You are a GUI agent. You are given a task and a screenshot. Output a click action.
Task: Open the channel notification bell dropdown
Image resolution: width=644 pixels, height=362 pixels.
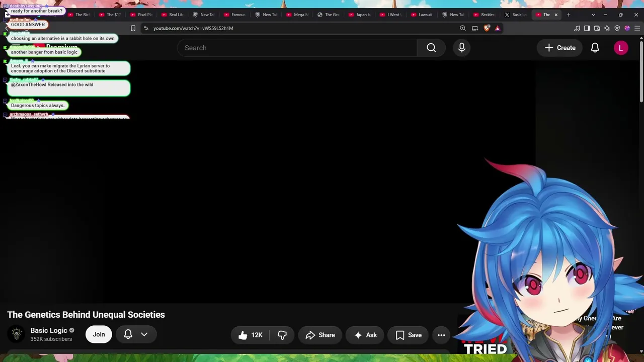pos(136,334)
